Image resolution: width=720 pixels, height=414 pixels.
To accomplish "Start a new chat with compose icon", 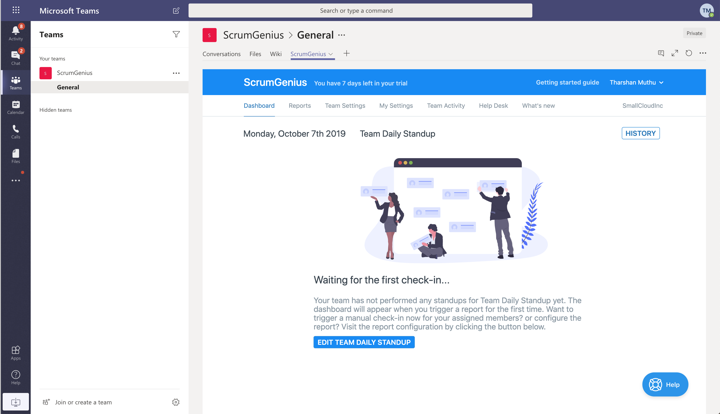I will pyautogui.click(x=176, y=11).
